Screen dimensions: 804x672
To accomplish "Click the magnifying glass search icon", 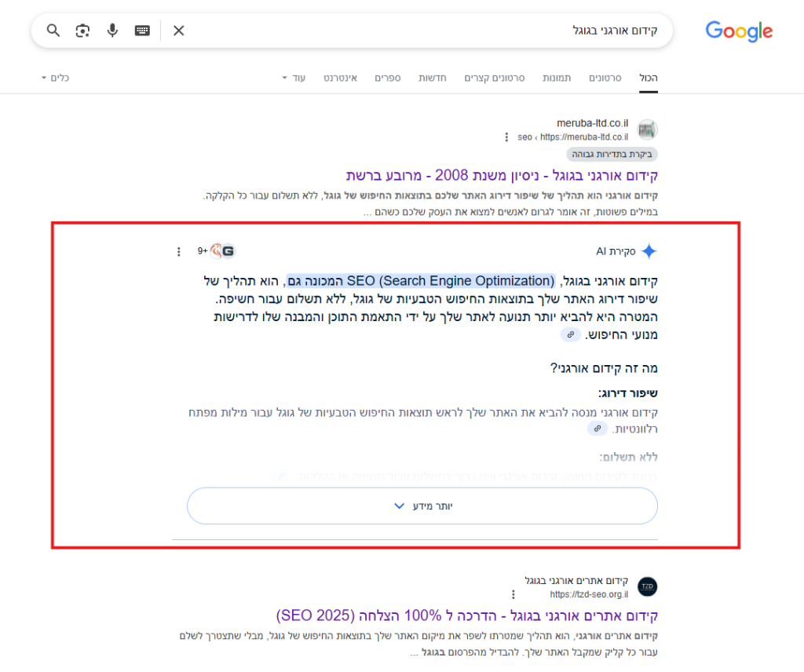I will coord(53,31).
